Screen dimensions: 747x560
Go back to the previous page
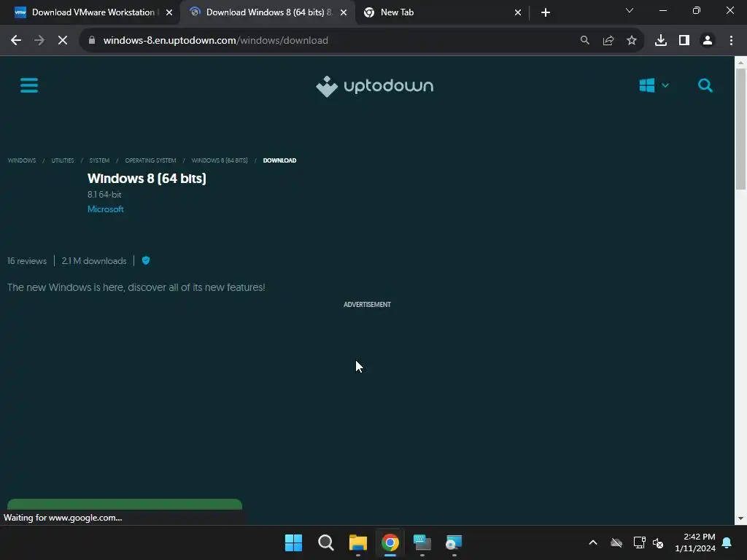click(16, 41)
